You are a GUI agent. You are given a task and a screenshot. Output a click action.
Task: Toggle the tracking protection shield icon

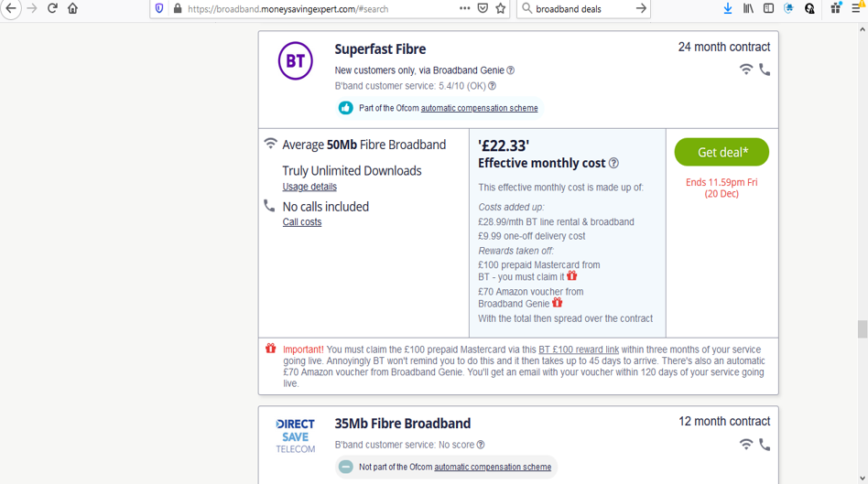pos(159,8)
